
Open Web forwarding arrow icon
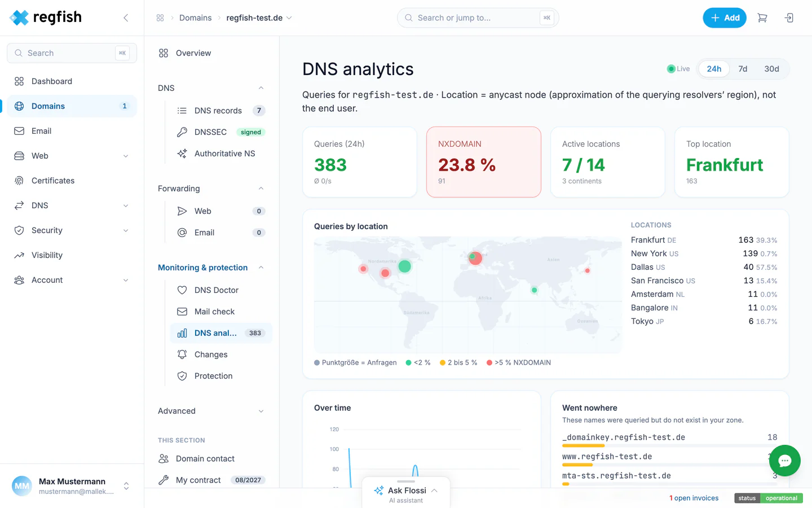click(182, 211)
